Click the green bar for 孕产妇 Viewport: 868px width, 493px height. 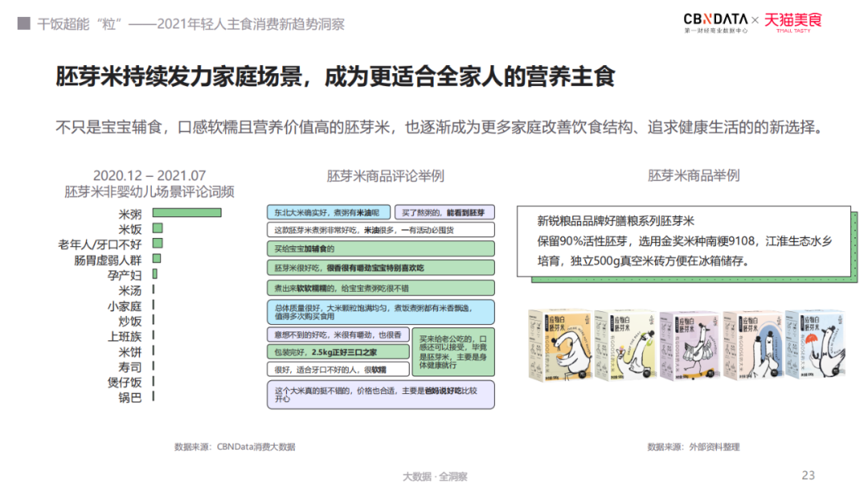point(155,274)
